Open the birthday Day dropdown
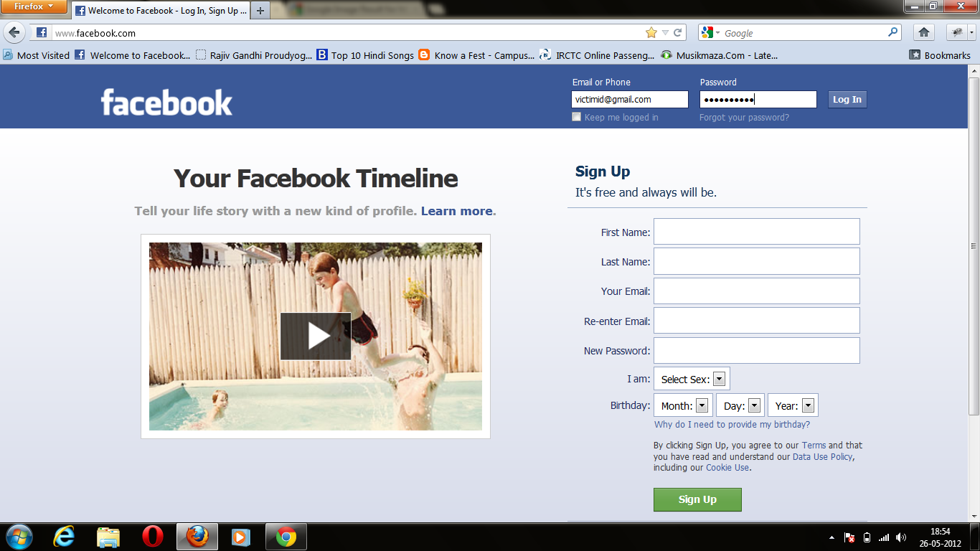 (x=740, y=405)
